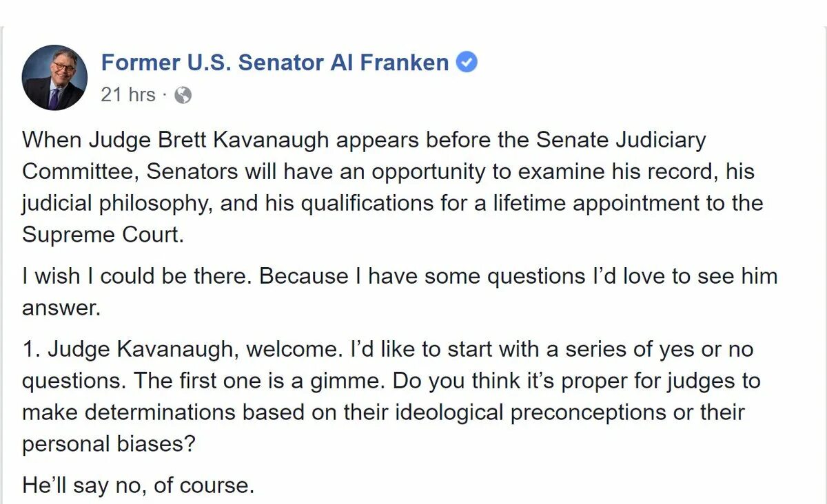Image resolution: width=827 pixels, height=504 pixels.
Task: Open the "Former U.S. Senator Al Franken" page link
Action: tap(275, 63)
